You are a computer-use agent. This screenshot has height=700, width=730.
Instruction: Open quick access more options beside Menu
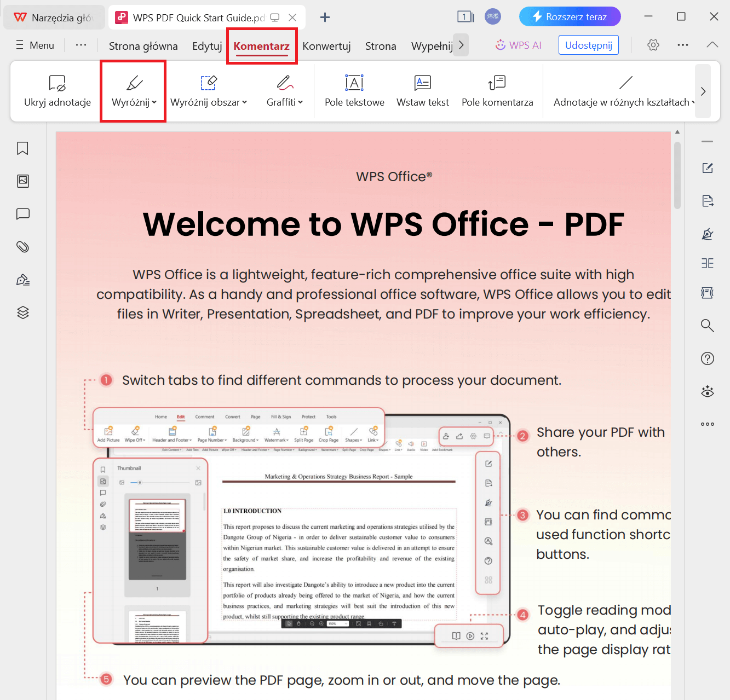click(x=81, y=45)
